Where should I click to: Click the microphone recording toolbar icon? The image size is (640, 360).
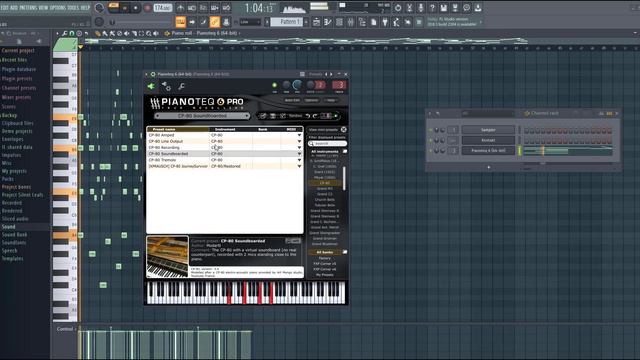(421, 7)
